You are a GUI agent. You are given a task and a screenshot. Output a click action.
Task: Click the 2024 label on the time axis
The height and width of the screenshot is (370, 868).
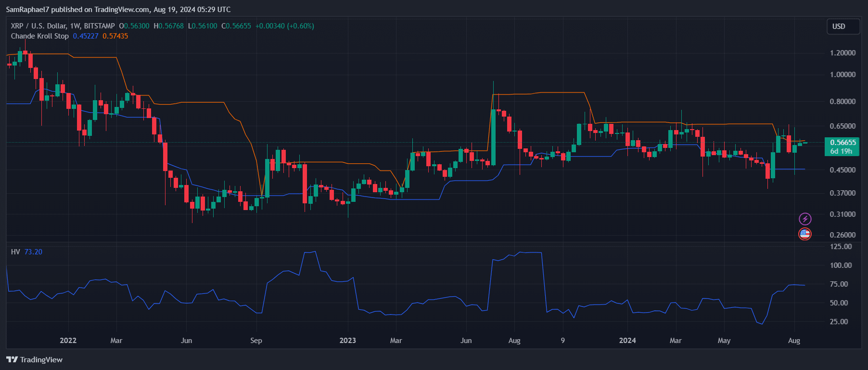click(x=627, y=341)
